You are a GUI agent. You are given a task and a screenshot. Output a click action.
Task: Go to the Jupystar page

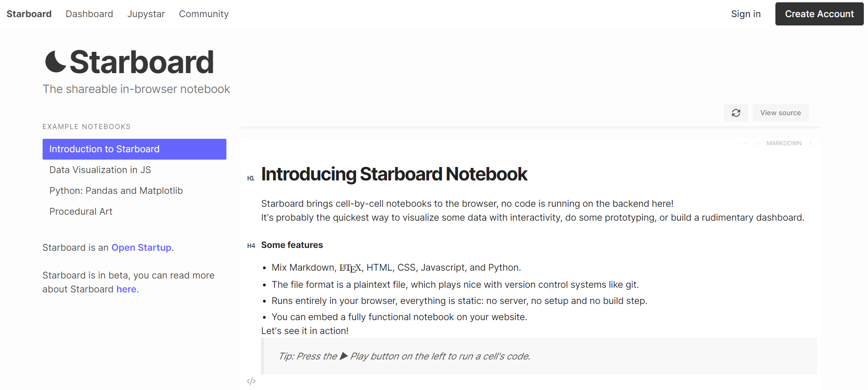click(x=146, y=14)
